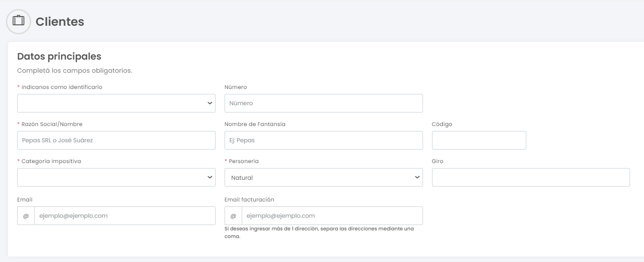Image resolution: width=644 pixels, height=262 pixels.
Task: Click the 'Email facturación' label
Action: tap(249, 200)
